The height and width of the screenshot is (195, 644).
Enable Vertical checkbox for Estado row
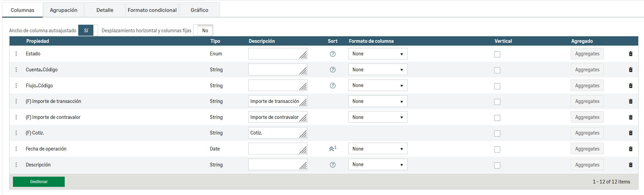point(497,54)
